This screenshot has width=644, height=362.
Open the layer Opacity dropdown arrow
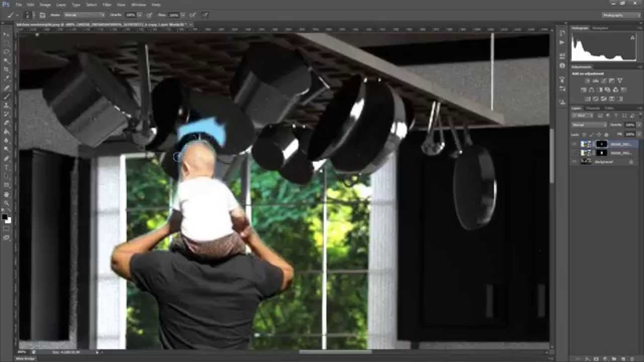639,125
